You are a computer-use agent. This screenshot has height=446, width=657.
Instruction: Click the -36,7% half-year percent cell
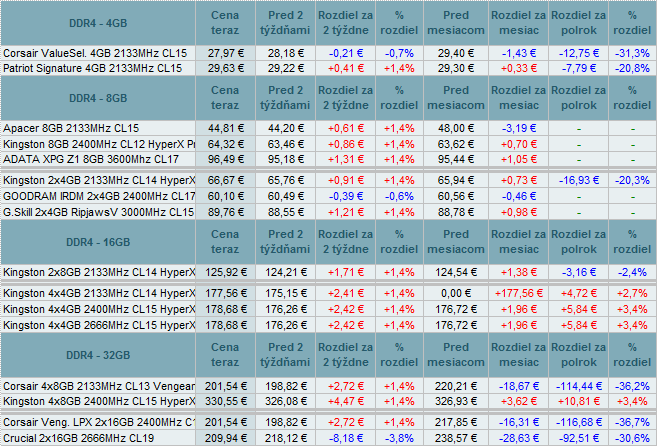click(x=632, y=422)
